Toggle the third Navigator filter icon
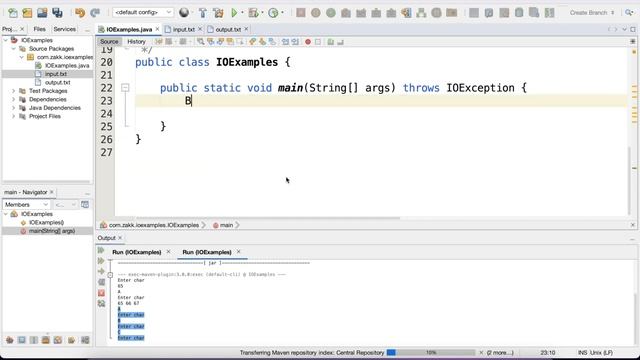This screenshot has height=360, width=640. click(x=34, y=340)
